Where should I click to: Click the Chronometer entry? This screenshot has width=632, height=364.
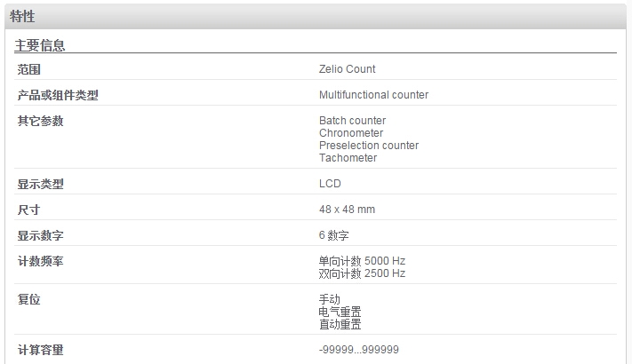[x=351, y=133]
